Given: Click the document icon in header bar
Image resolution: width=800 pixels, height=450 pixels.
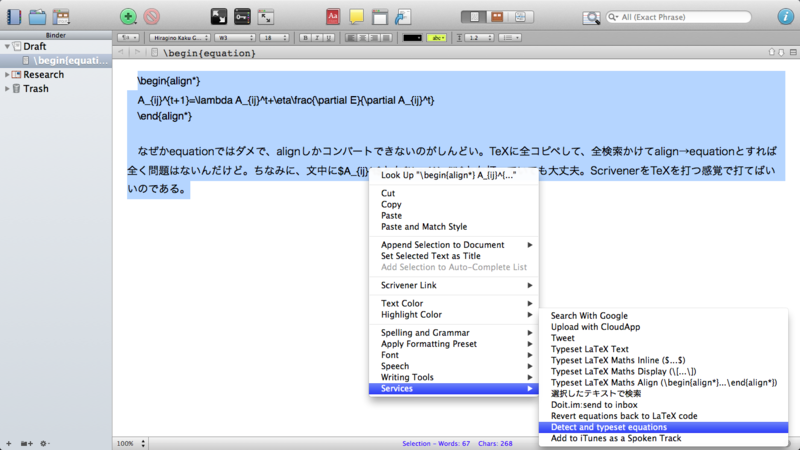Looking at the screenshot, I should [x=155, y=53].
